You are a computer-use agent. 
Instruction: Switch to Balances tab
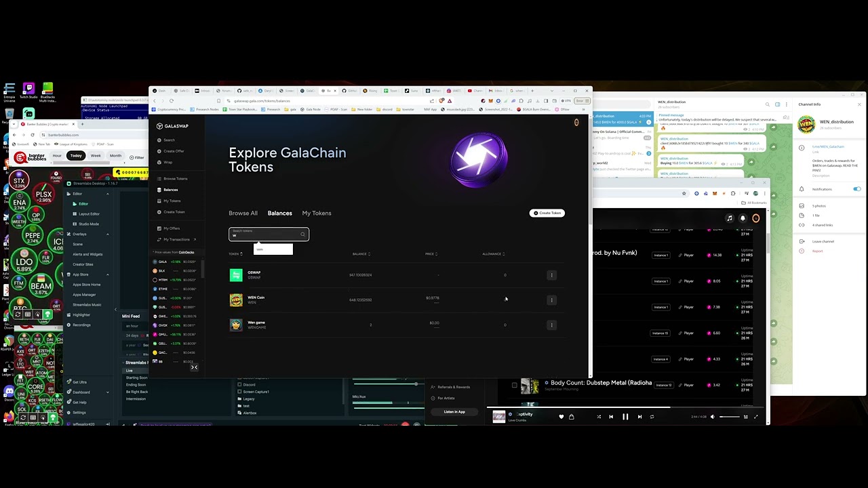(x=279, y=213)
